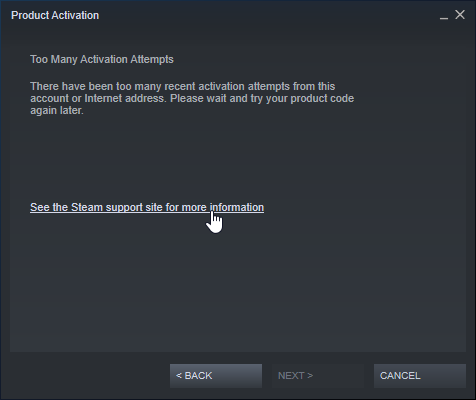Click the right arrow symbol on NEXT

310,376
